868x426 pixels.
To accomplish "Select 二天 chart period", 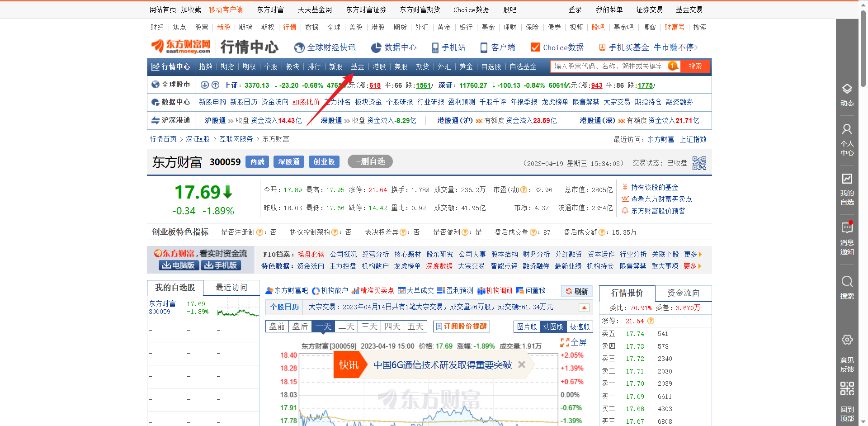I will point(346,327).
